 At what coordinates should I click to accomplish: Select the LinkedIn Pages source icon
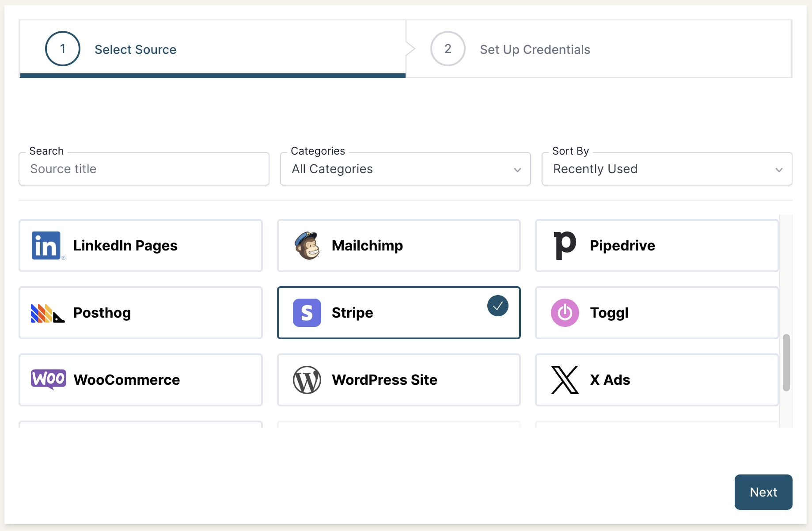46,246
